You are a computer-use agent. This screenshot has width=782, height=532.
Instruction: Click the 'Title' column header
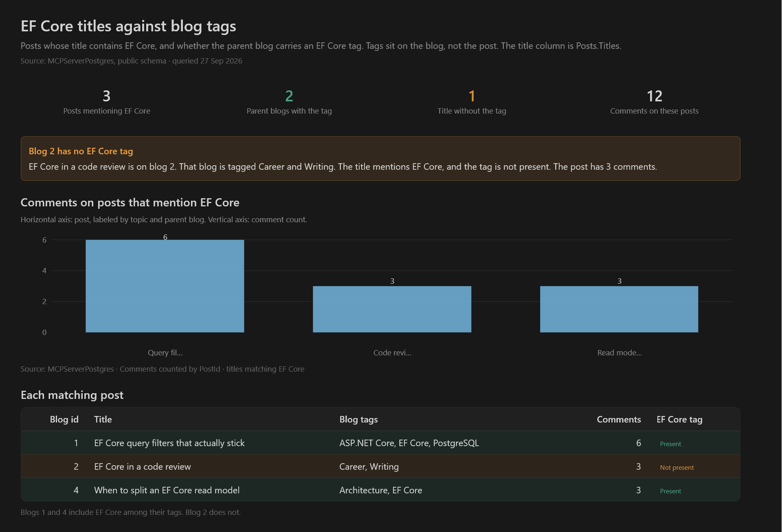[x=103, y=419]
